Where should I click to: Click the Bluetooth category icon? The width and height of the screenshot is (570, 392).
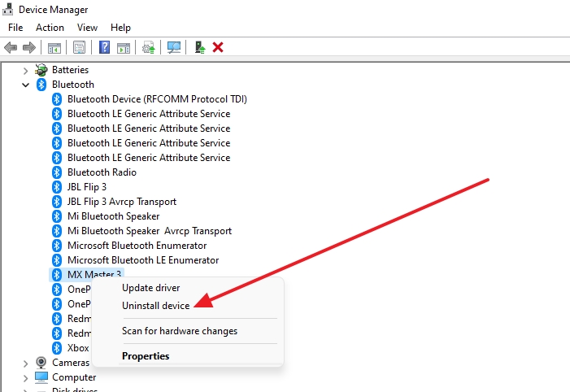[x=41, y=85]
